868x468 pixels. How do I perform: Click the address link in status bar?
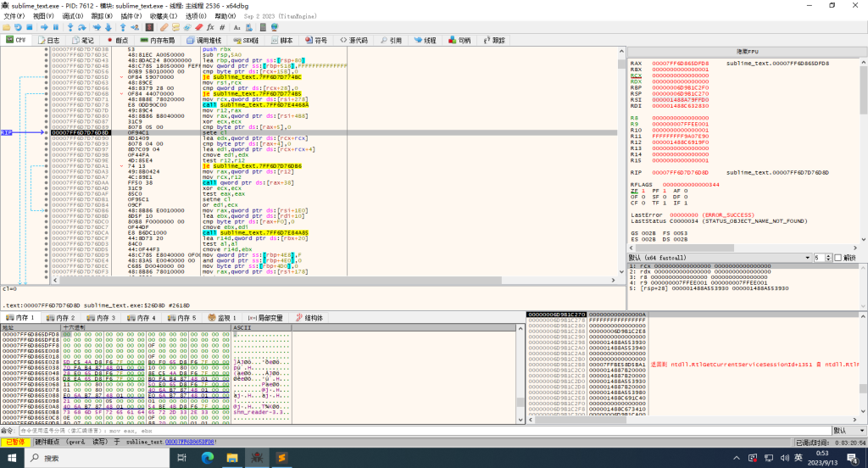pyautogui.click(x=188, y=442)
